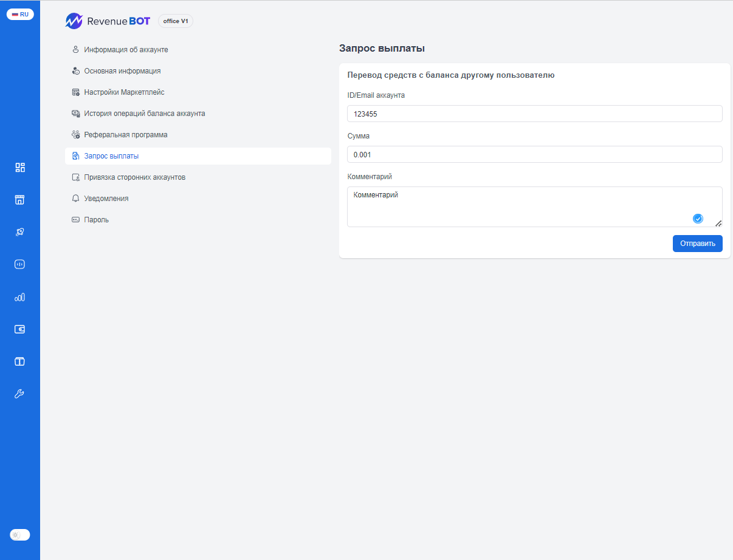This screenshot has width=733, height=560.
Task: Open the Уведомления menu item
Action: click(198, 199)
